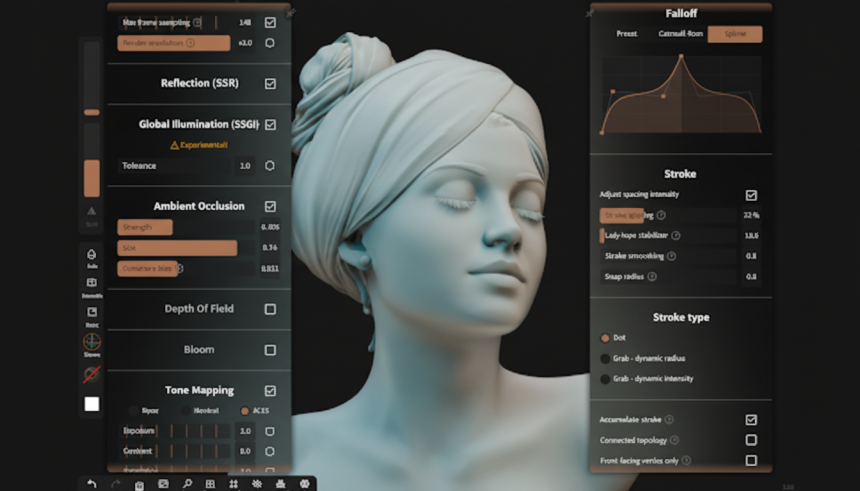Screen dimensions: 860x491
Task: Open the image icon in bottom toolbar
Action: coord(163,484)
